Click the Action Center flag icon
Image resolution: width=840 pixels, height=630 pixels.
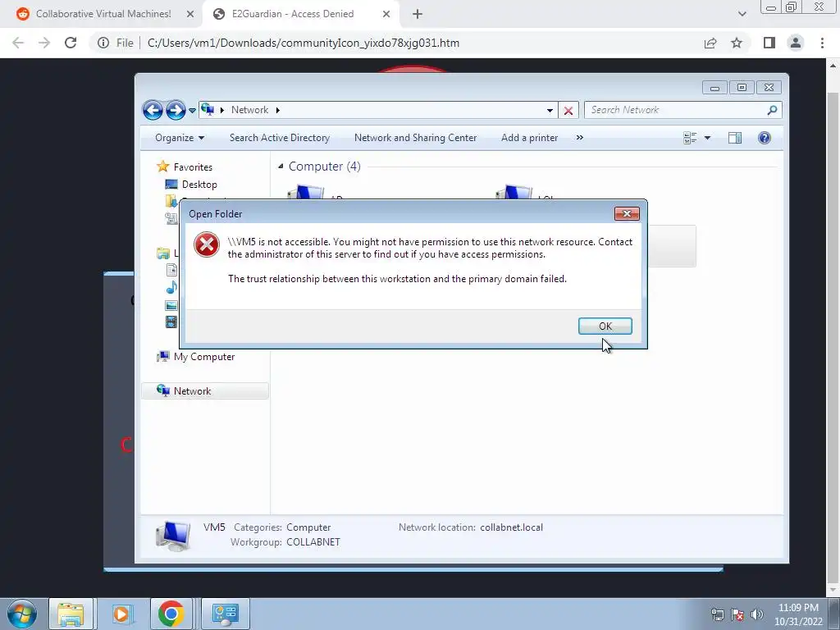pos(737,614)
